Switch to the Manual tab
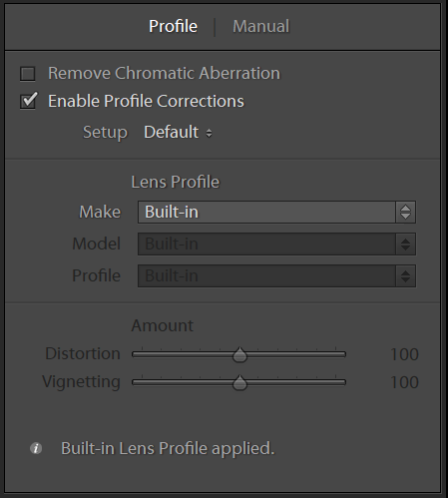Viewport: 448px width, 498px height. (261, 26)
